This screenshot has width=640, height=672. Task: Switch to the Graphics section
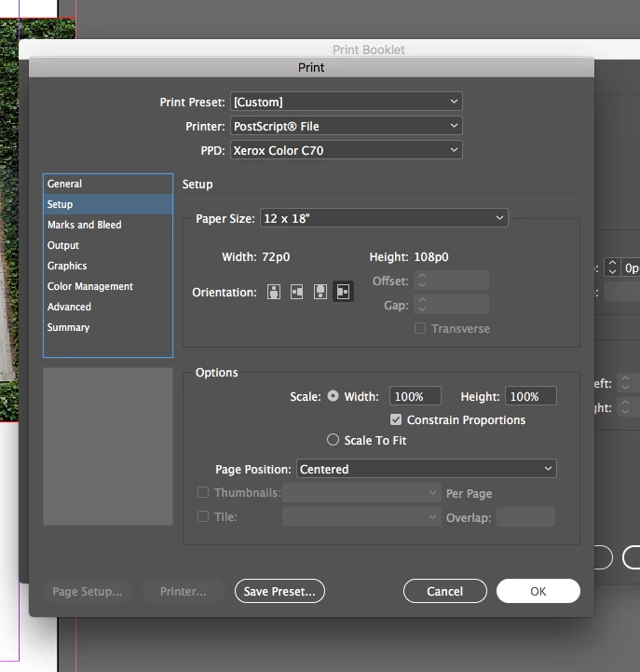pyautogui.click(x=108, y=266)
